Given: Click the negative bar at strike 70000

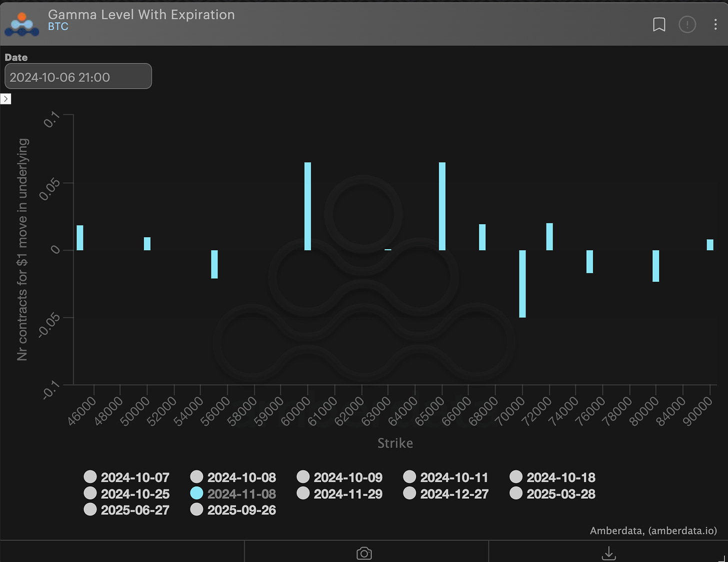Looking at the screenshot, I should pyautogui.click(x=522, y=284).
